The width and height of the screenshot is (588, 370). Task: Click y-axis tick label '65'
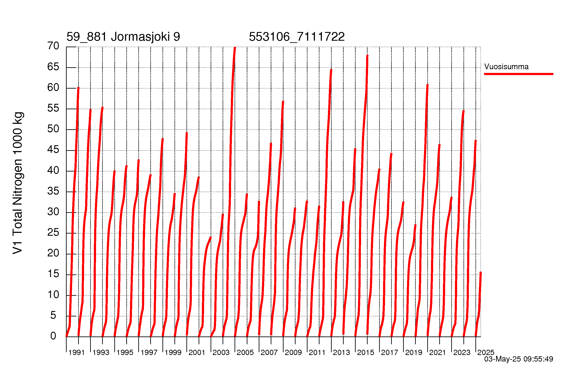[x=53, y=67]
